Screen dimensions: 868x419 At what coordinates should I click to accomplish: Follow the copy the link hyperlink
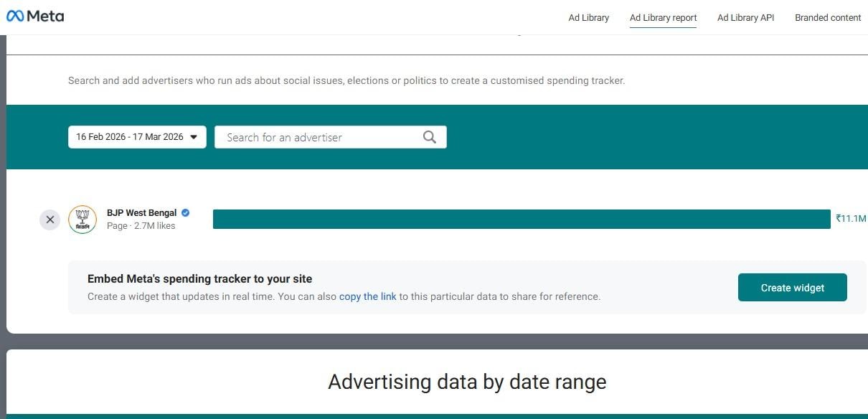[x=367, y=296]
